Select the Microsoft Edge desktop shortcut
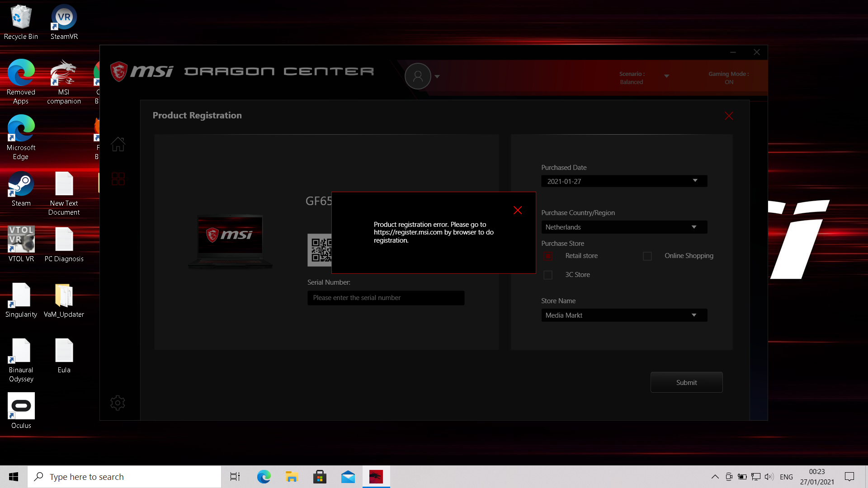 pyautogui.click(x=21, y=138)
